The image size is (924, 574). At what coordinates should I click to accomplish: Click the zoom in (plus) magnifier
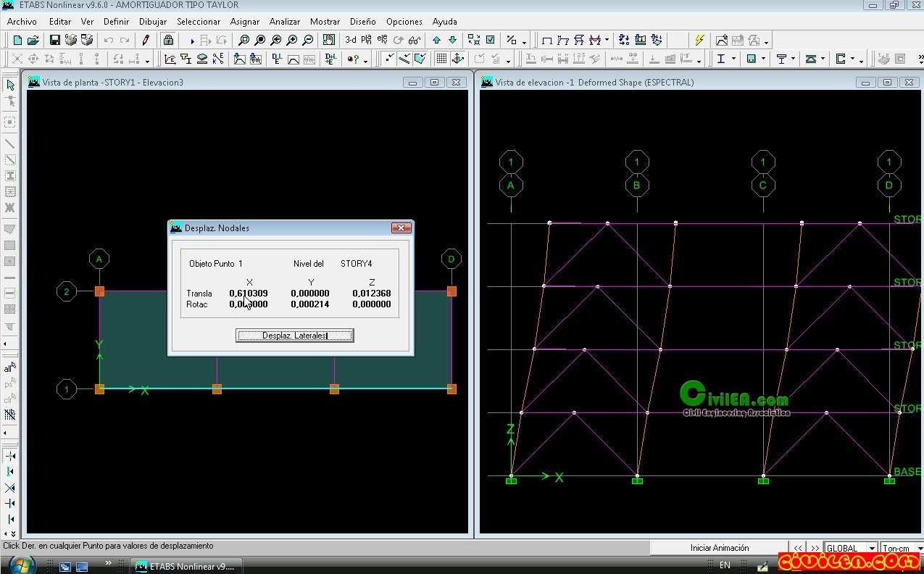[291, 41]
